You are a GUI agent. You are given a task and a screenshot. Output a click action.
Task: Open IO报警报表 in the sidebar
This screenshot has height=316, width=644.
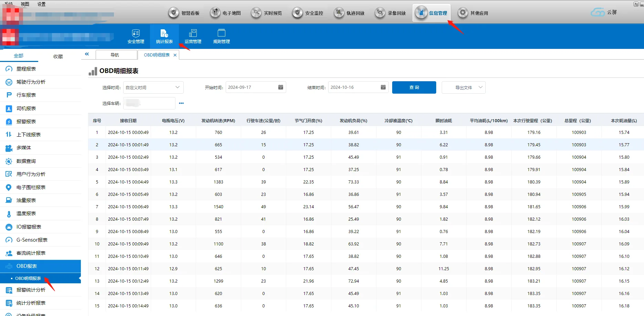pyautogui.click(x=41, y=227)
